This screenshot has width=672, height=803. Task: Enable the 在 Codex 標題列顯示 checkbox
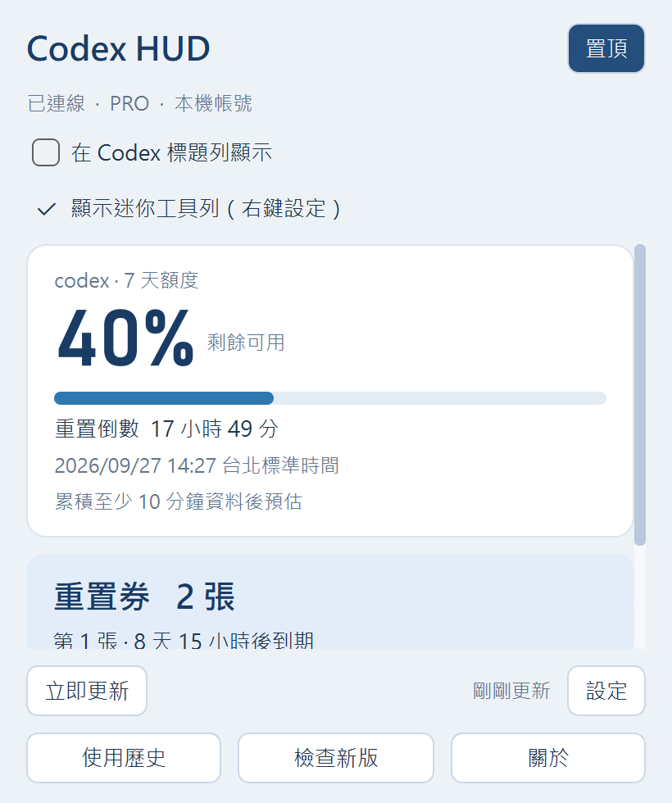(x=46, y=152)
